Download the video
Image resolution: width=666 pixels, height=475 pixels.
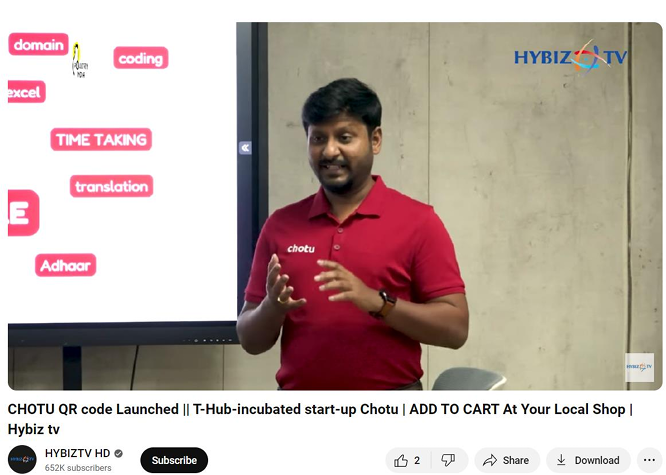588,460
